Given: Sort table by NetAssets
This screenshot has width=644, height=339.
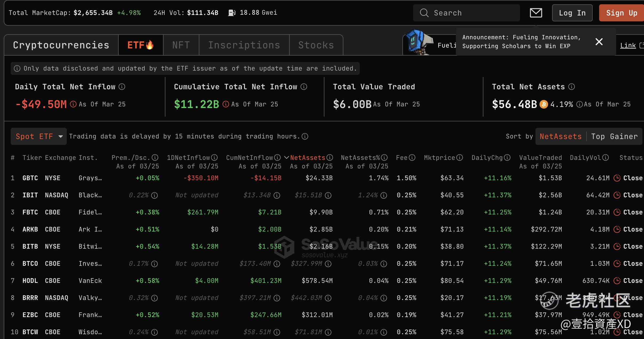Looking at the screenshot, I should pyautogui.click(x=561, y=136).
